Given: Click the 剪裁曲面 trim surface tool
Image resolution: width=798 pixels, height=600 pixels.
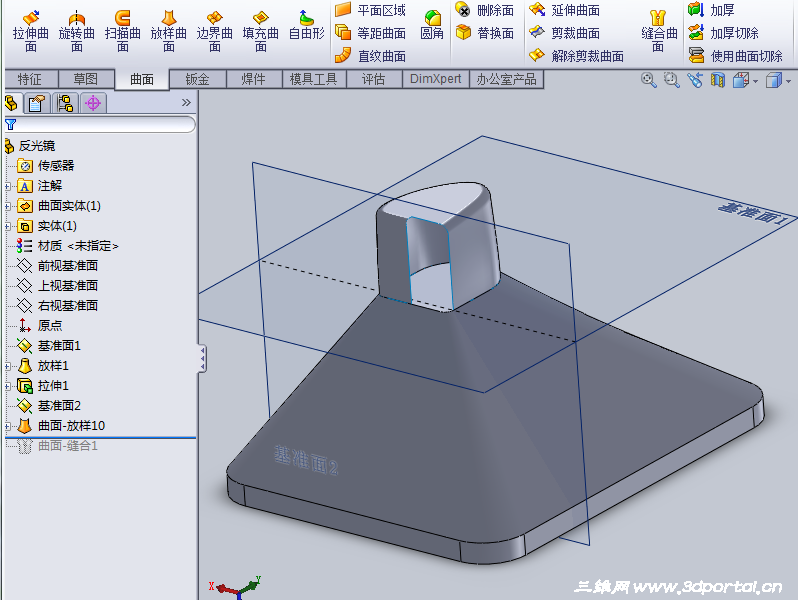Looking at the screenshot, I should pos(564,33).
